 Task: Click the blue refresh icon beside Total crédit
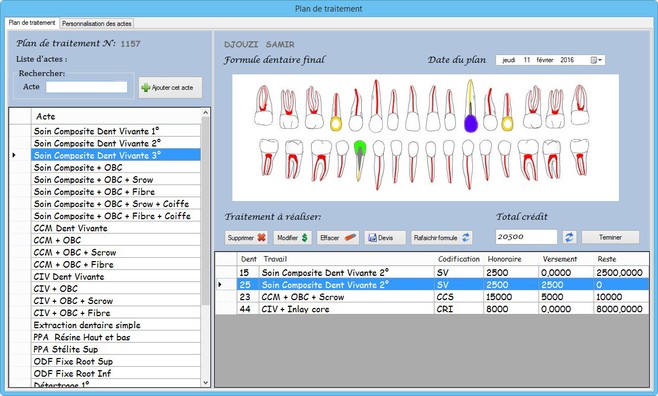point(569,237)
